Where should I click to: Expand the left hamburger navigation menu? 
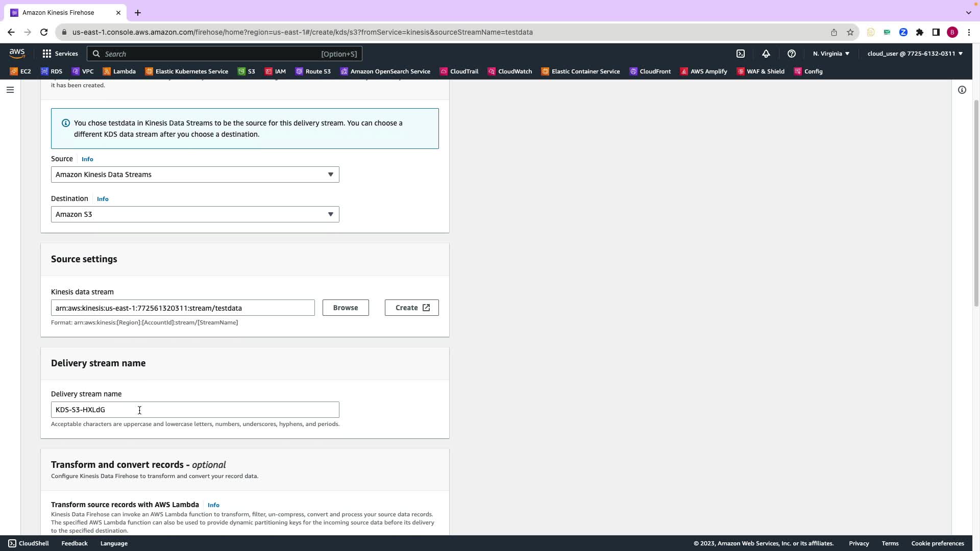[10, 90]
